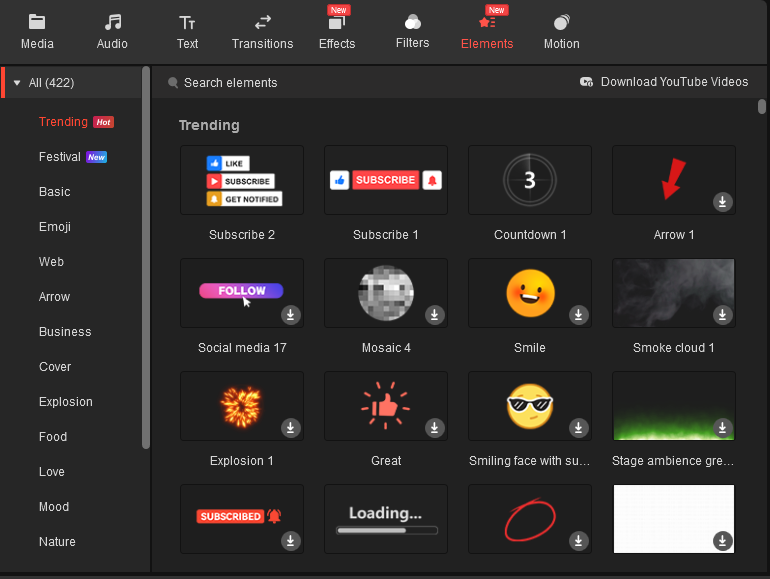Image resolution: width=770 pixels, height=579 pixels.
Task: Select the Explosion 1 thumbnail
Action: tap(242, 406)
